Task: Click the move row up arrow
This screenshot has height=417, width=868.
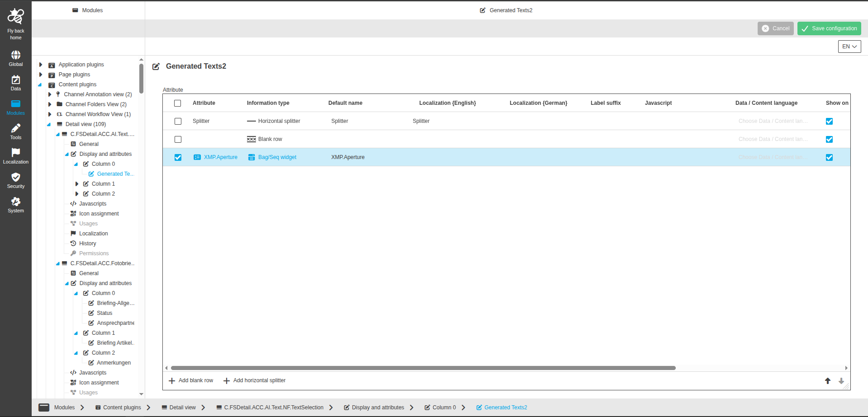Action: (828, 381)
